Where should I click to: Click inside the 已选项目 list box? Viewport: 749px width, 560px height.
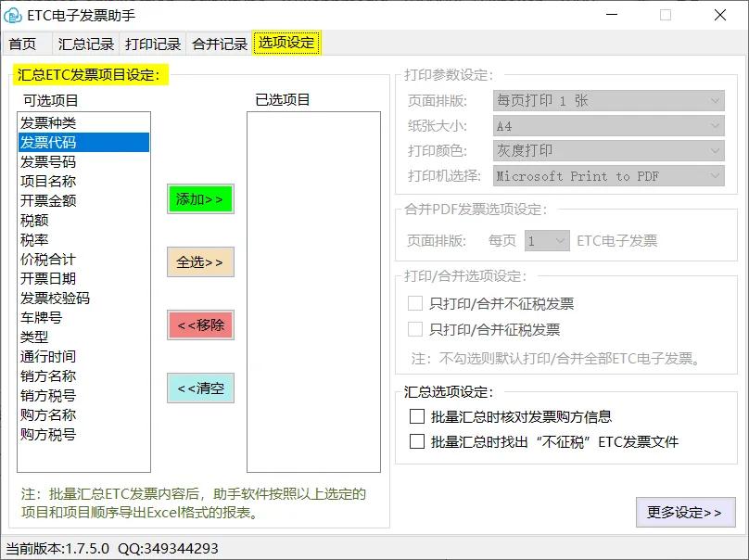pyautogui.click(x=314, y=292)
